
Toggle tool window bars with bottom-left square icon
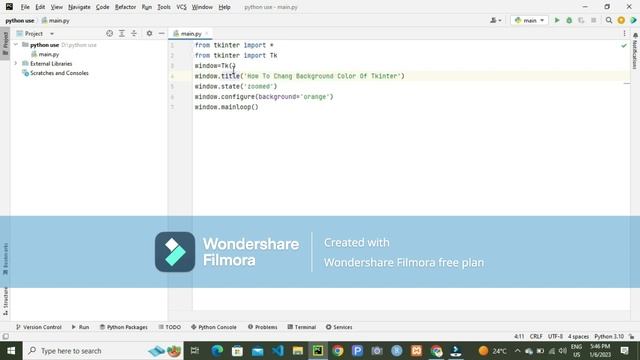tap(5, 336)
